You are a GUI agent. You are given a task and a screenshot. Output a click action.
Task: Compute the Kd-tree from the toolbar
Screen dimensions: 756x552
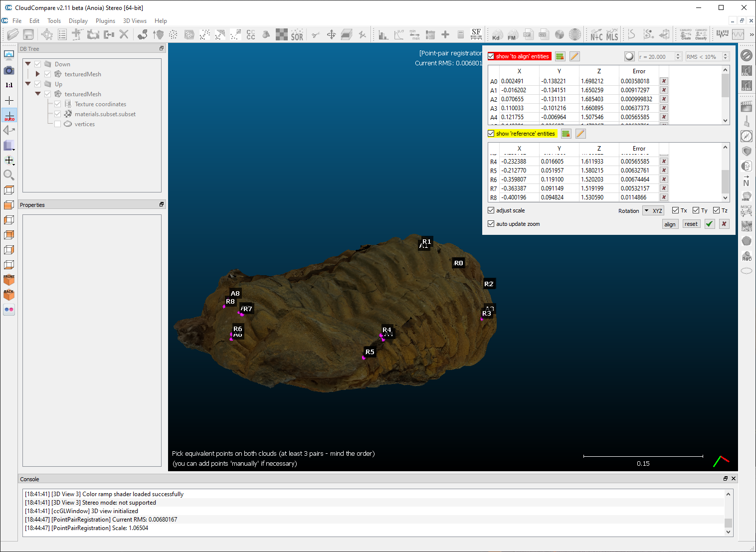pyautogui.click(x=497, y=34)
